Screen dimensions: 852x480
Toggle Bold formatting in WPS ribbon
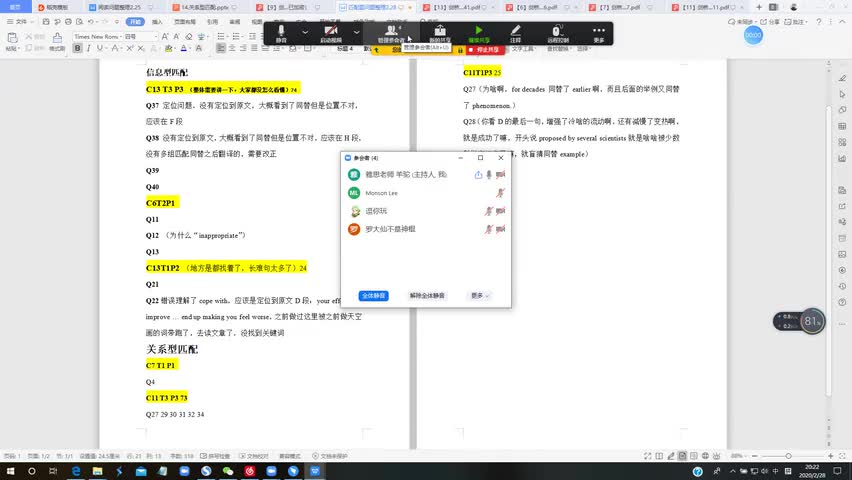(78, 48)
